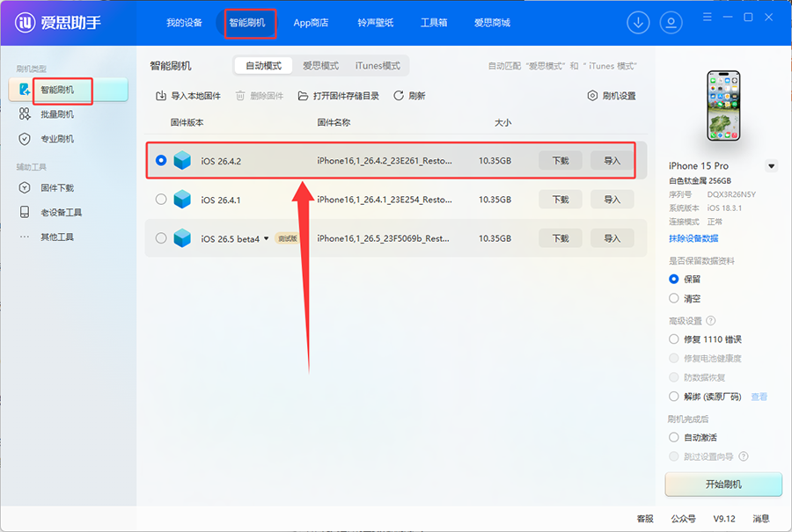Open the 我的设备 tab
This screenshot has height=532, width=792.
click(x=184, y=23)
